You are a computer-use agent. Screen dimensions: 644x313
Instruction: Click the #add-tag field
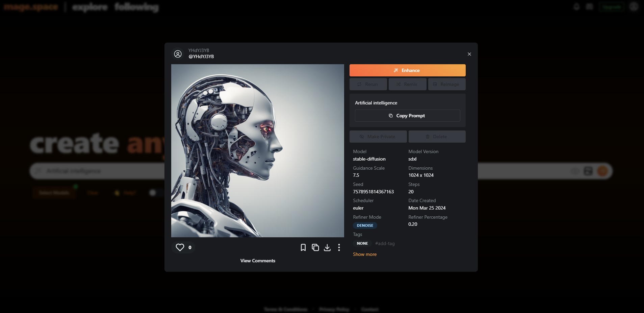(x=385, y=243)
